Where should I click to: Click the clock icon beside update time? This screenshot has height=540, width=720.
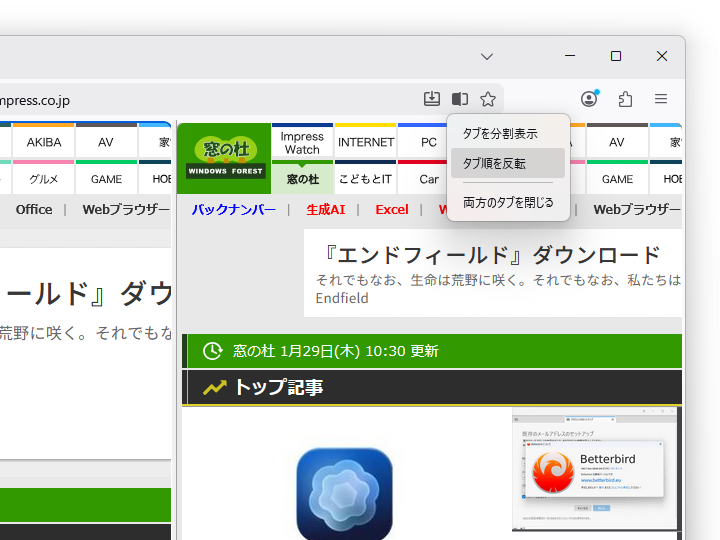coord(213,351)
